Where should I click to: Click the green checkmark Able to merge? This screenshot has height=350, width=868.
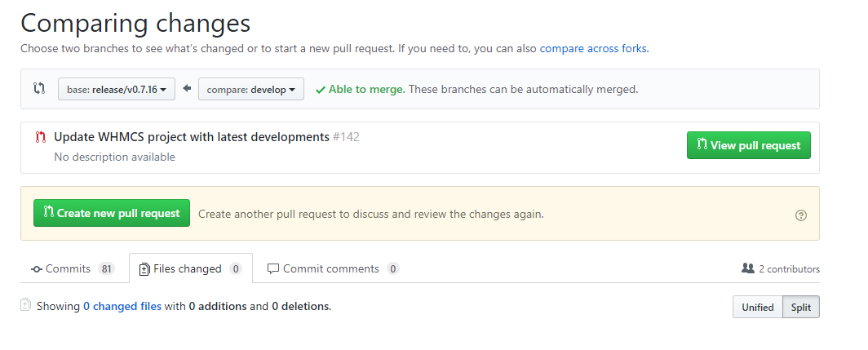coord(321,90)
